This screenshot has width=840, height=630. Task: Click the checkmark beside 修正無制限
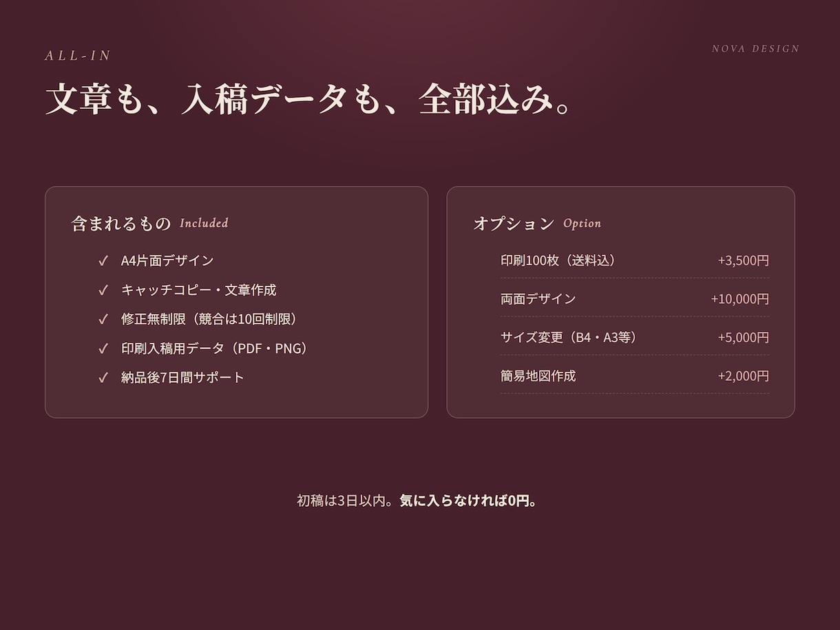click(x=103, y=319)
